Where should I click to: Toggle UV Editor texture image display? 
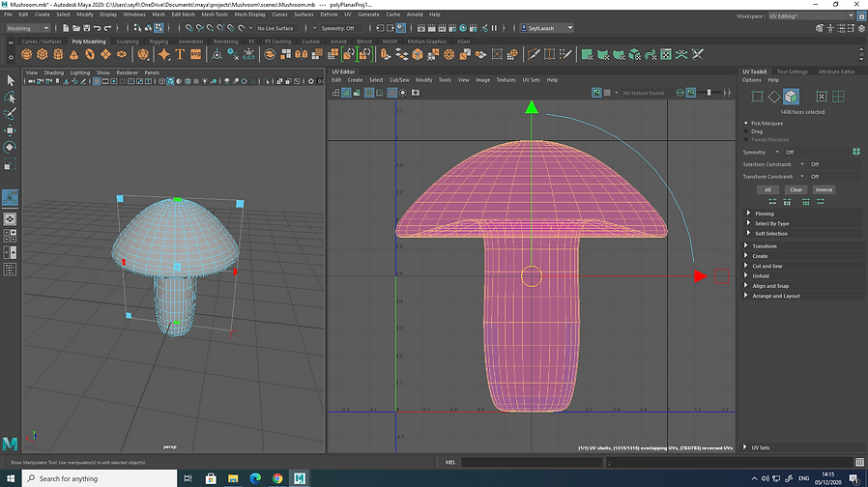click(596, 93)
